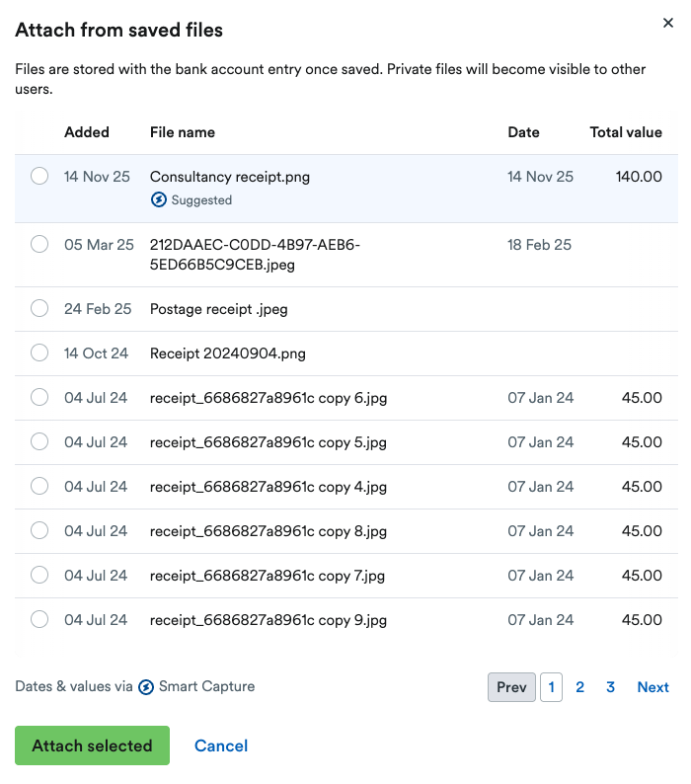
Task: Go to page 1 of saved files
Action: click(x=551, y=687)
